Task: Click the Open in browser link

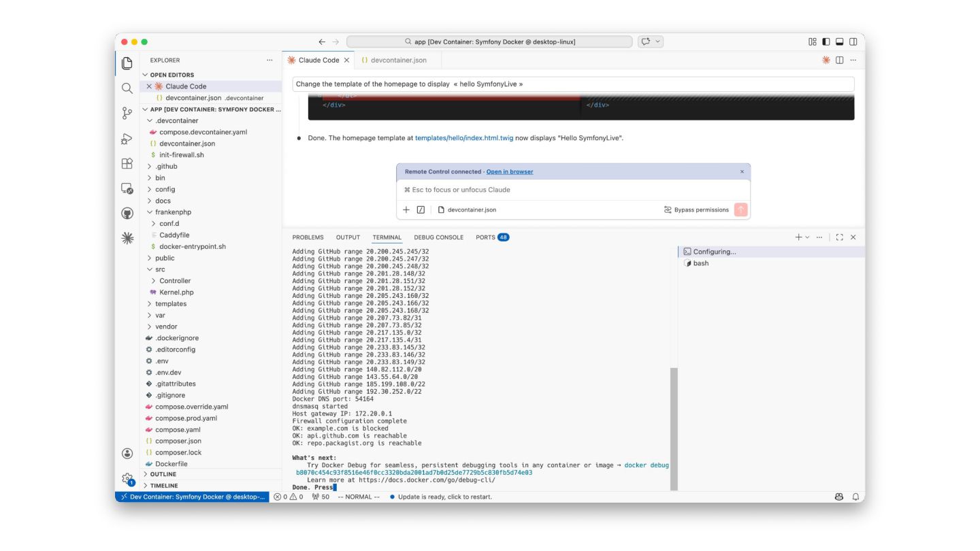Action: tap(510, 171)
